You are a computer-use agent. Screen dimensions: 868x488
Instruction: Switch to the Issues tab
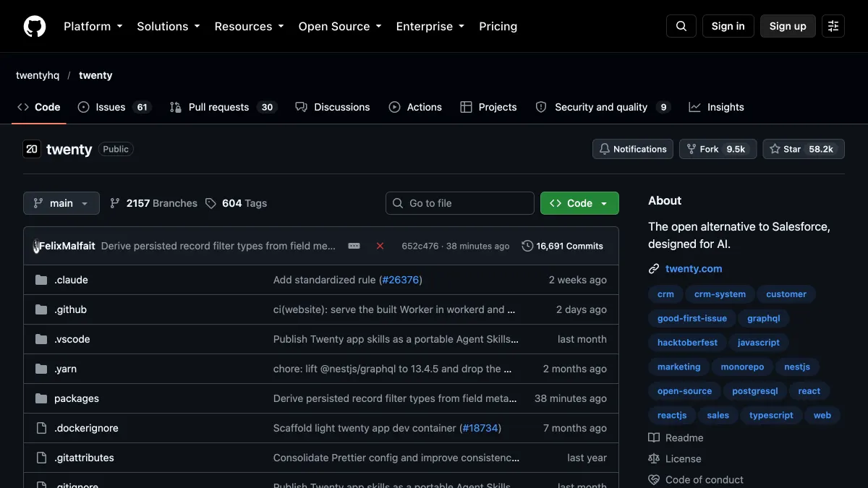[x=114, y=107]
